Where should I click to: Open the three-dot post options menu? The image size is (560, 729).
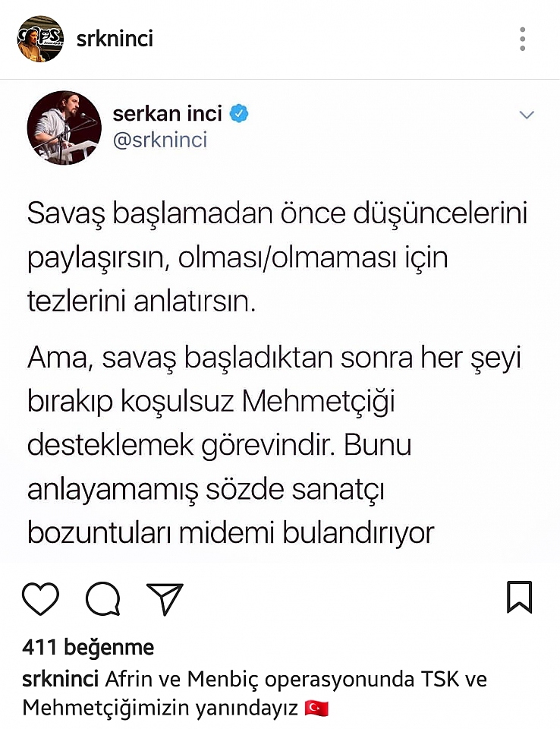(522, 39)
